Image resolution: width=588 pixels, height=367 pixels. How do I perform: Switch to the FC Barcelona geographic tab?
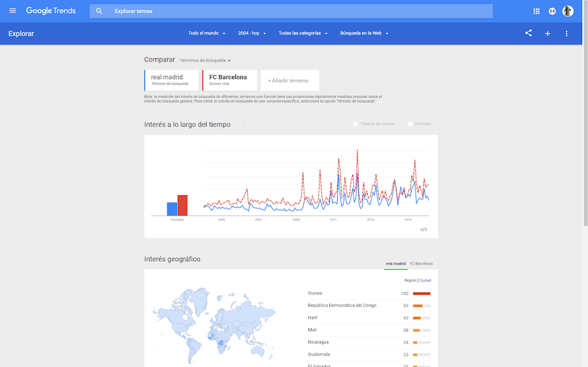[x=421, y=264]
